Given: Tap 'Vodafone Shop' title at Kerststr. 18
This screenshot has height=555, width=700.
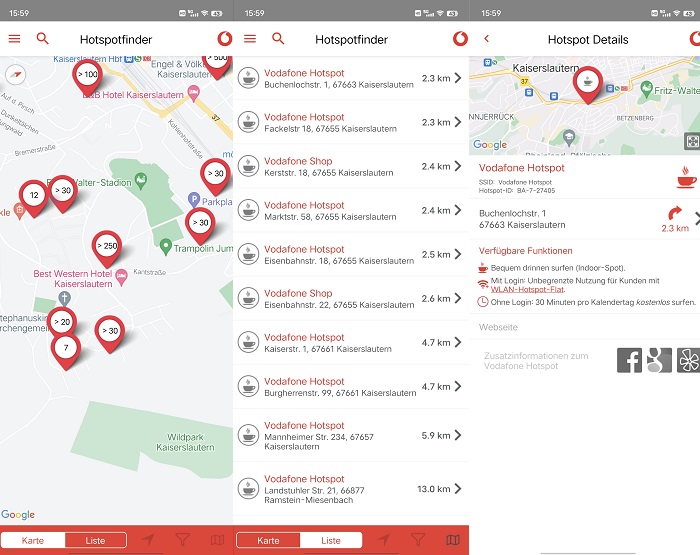Looking at the screenshot, I should coord(298,161).
